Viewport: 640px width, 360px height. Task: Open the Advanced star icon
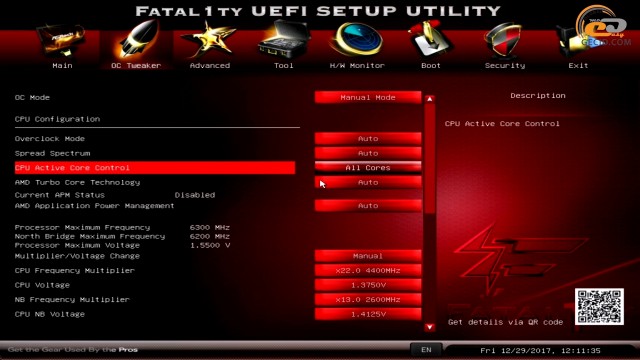pyautogui.click(x=209, y=40)
